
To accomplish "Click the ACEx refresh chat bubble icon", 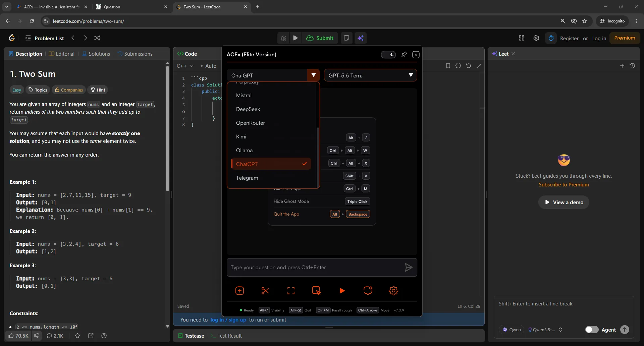I will [x=368, y=291].
